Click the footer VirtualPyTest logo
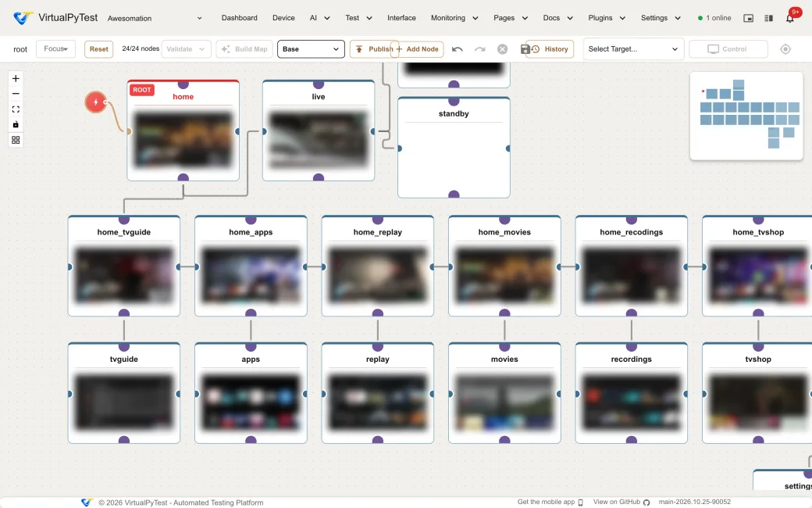 (87, 503)
